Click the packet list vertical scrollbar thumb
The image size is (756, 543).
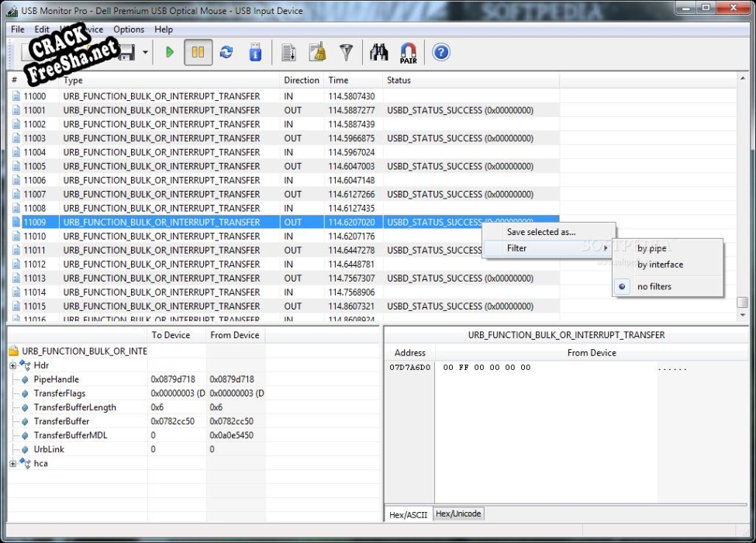tap(742, 303)
